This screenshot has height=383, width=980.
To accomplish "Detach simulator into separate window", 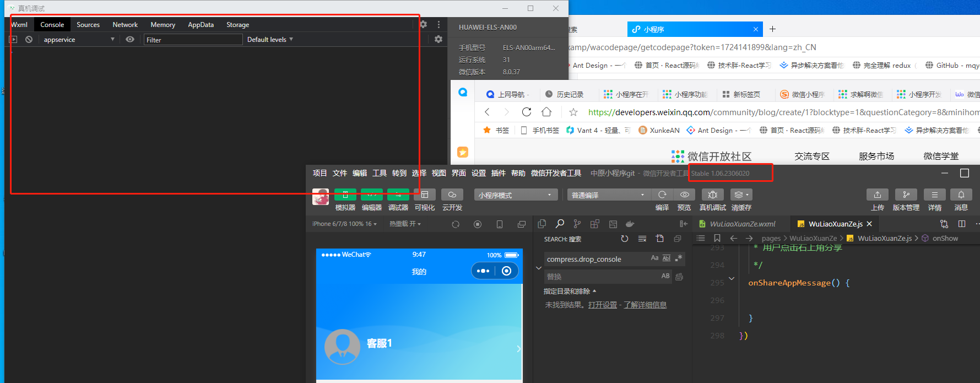I will pos(522,224).
